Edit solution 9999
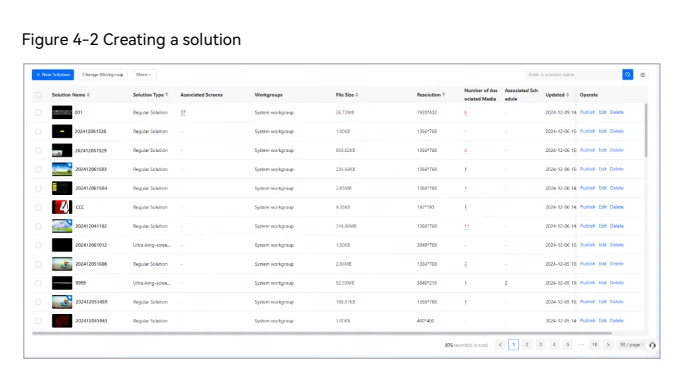This screenshot has height=381, width=696. [602, 283]
